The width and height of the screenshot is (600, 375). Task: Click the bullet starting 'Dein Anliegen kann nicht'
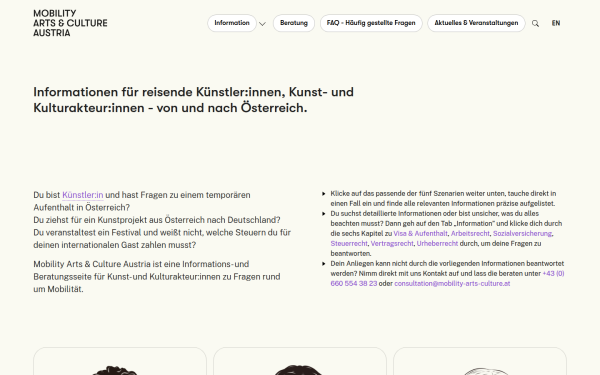pyautogui.click(x=447, y=274)
